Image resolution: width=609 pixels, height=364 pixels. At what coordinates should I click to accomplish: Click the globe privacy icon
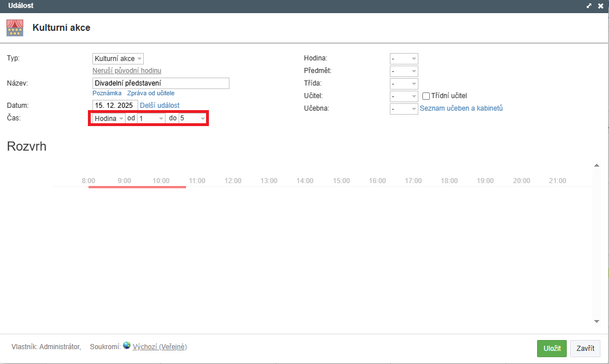(127, 346)
